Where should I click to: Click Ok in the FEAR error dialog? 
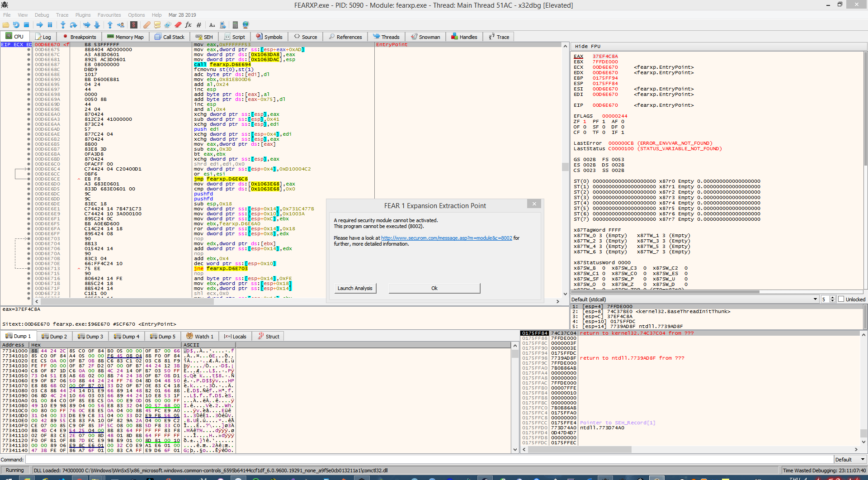pos(434,288)
